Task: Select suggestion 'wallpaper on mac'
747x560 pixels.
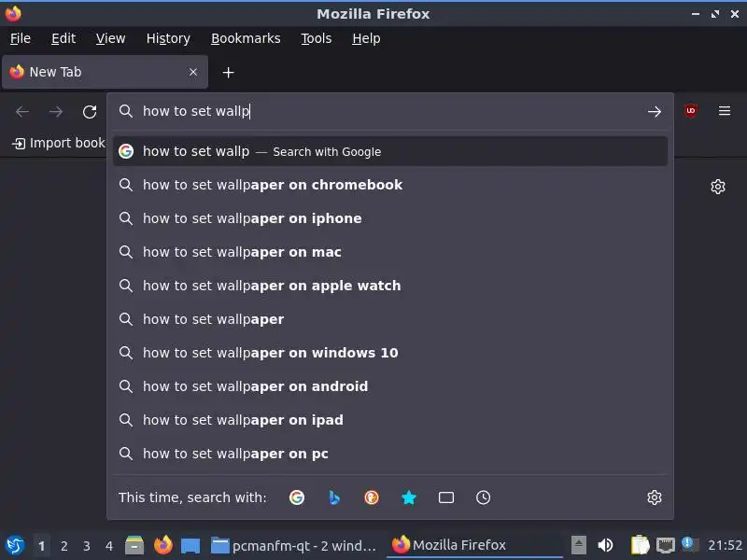Action: tap(390, 252)
